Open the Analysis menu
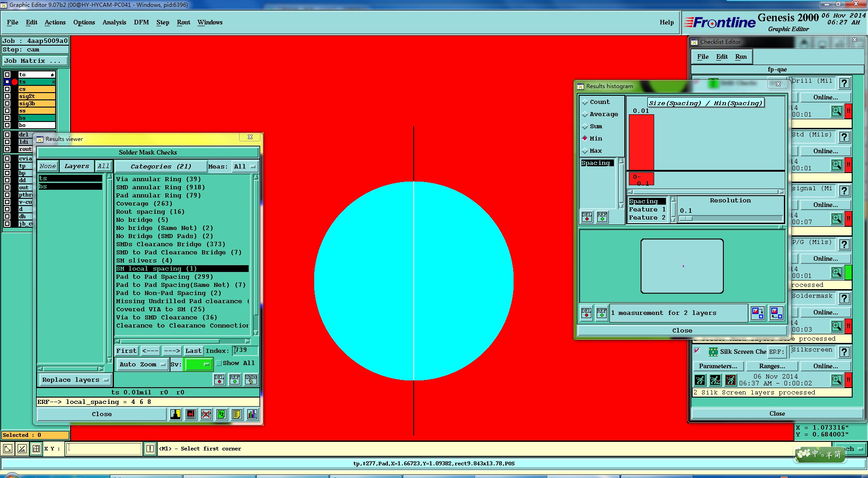 click(x=114, y=22)
